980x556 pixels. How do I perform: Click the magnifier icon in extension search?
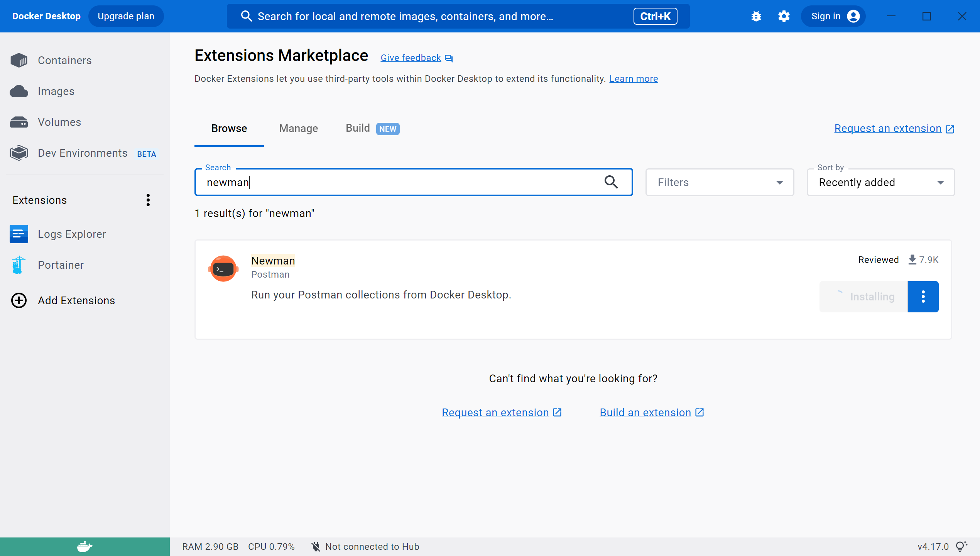[x=611, y=182]
